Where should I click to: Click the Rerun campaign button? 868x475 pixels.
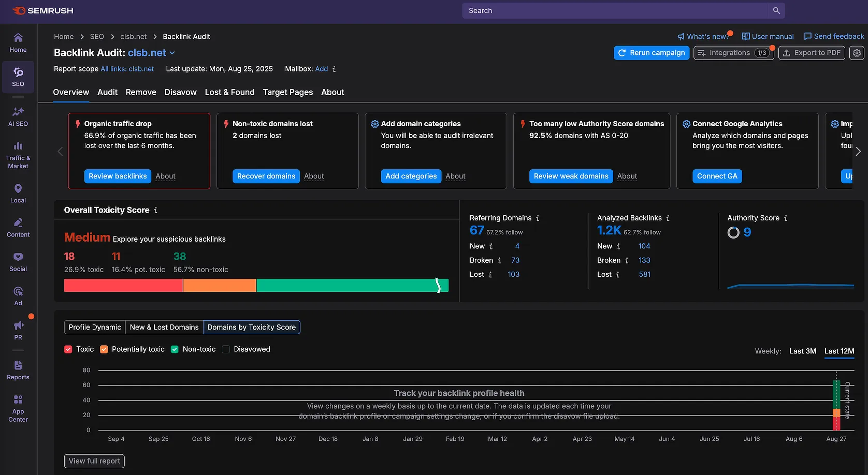coord(652,53)
